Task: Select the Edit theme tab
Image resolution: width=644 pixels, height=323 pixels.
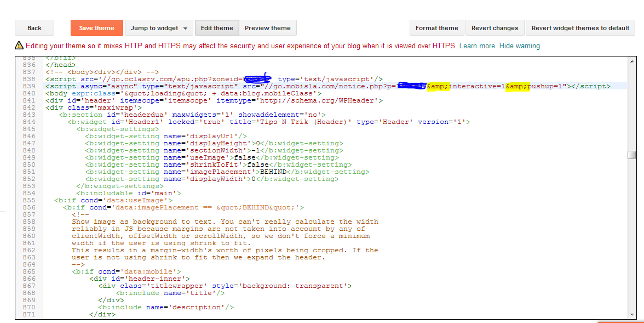Action: [217, 28]
